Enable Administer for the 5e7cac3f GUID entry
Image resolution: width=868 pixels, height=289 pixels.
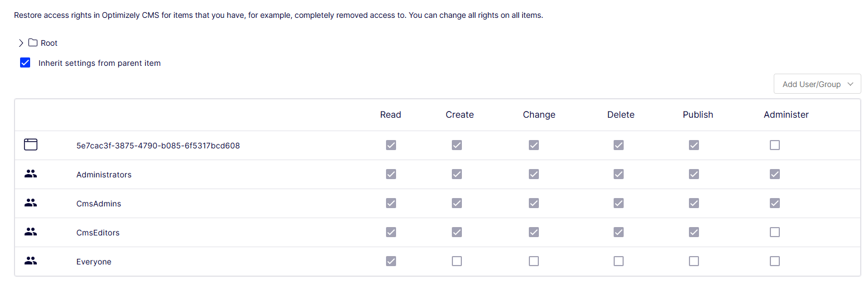[774, 145]
